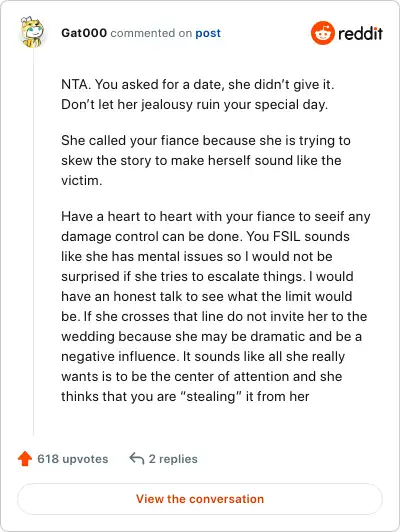Click the line starting "Have a heart to heart"
400x532 pixels.
click(x=216, y=216)
